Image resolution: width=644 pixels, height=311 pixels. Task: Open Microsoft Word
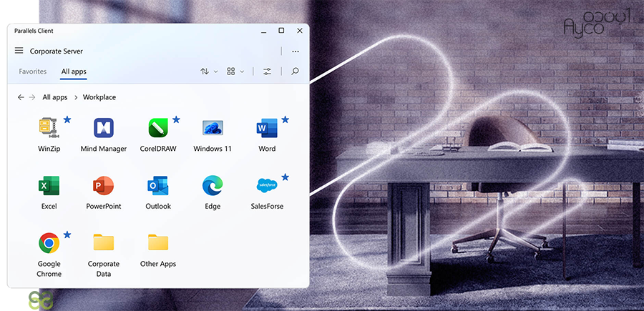coord(266,129)
